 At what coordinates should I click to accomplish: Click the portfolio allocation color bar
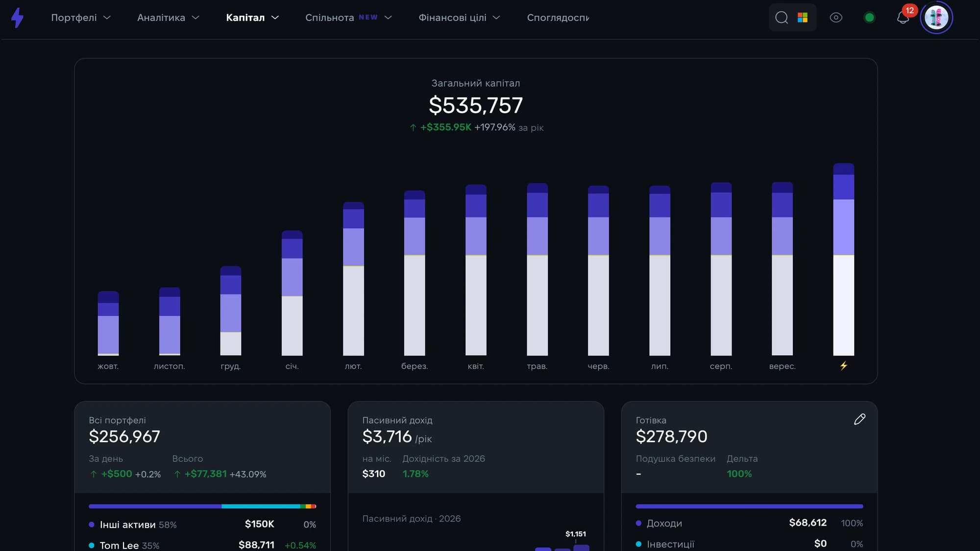202,506
